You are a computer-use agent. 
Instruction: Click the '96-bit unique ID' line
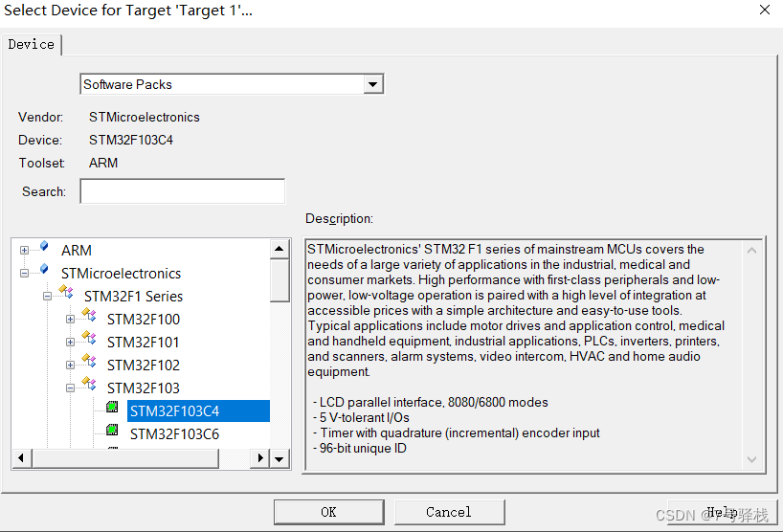tap(360, 448)
